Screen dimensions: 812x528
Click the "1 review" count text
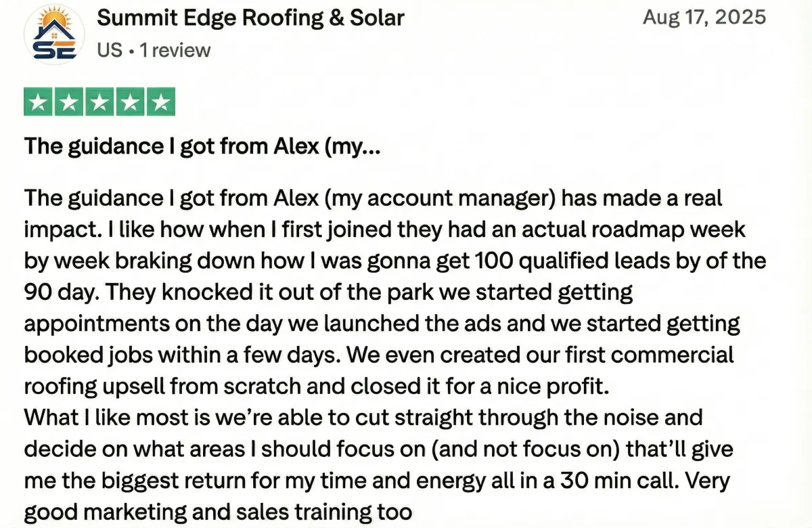click(x=175, y=50)
